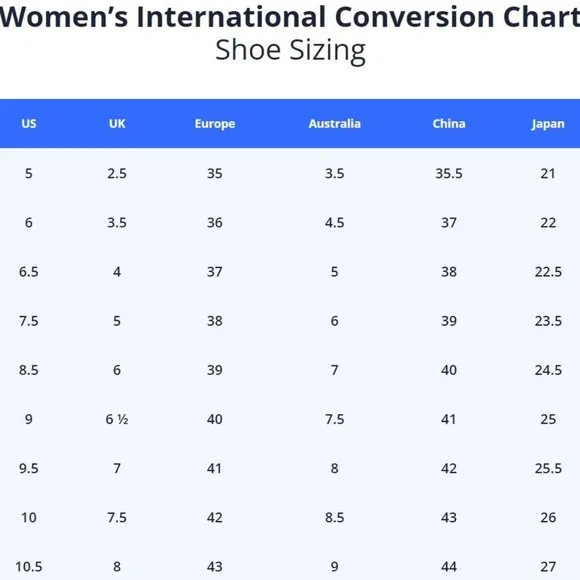580x580 pixels.
Task: Click the China column header
Action: pyautogui.click(x=449, y=124)
